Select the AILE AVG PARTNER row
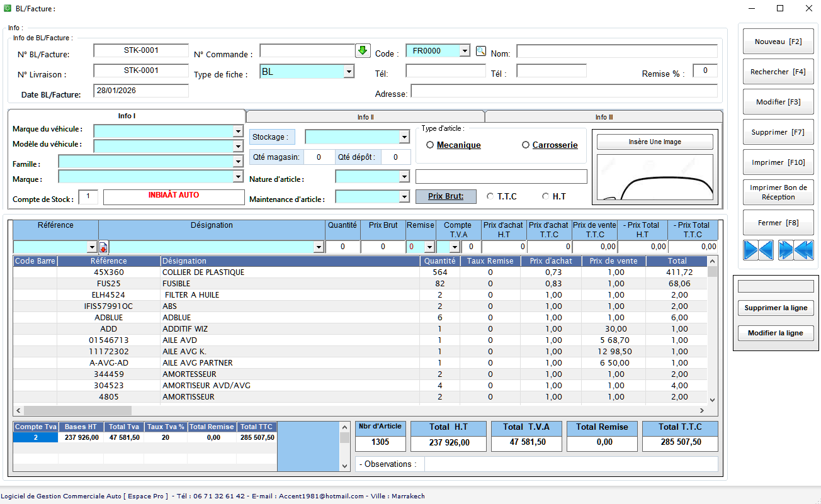 pos(360,363)
